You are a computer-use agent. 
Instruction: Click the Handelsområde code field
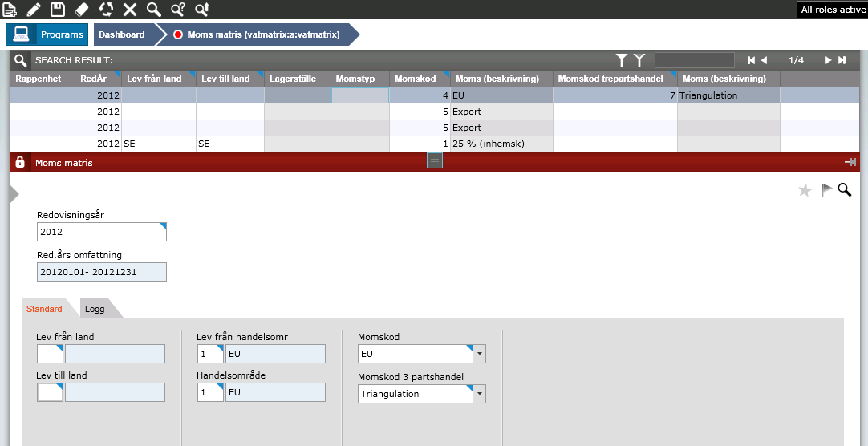[x=210, y=392]
